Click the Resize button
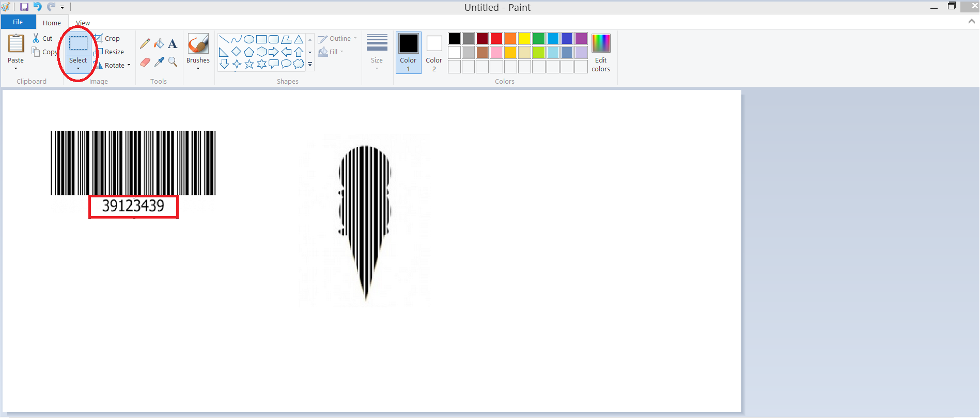Viewport: 980px width, 418px height. click(109, 52)
